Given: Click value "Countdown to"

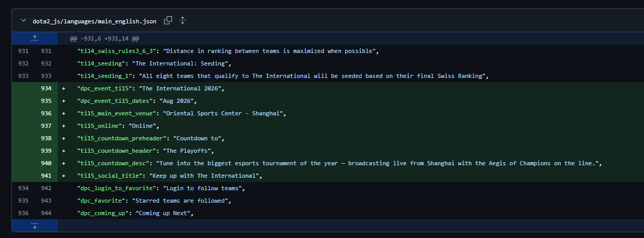Looking at the screenshot, I should click(x=199, y=138).
